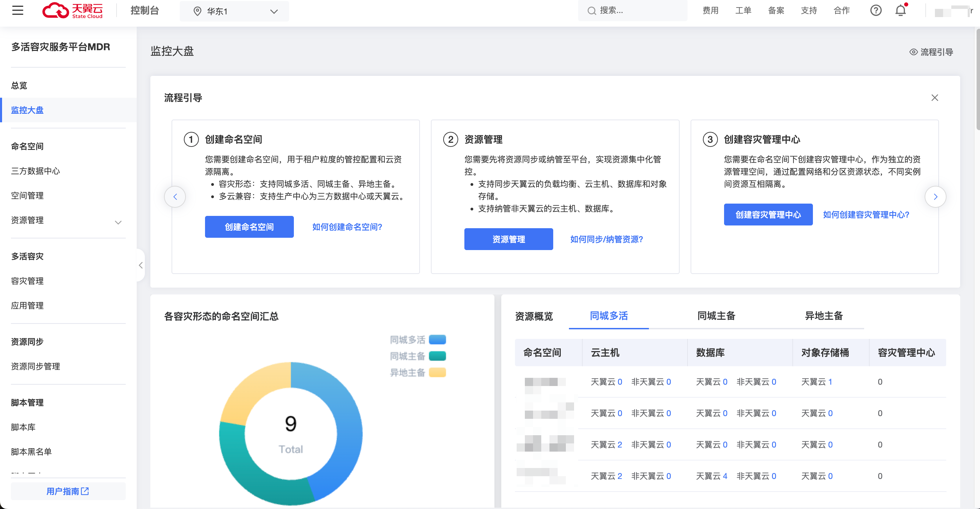The width and height of the screenshot is (980, 509).
Task: Open 费用 in top navigation
Action: (710, 10)
